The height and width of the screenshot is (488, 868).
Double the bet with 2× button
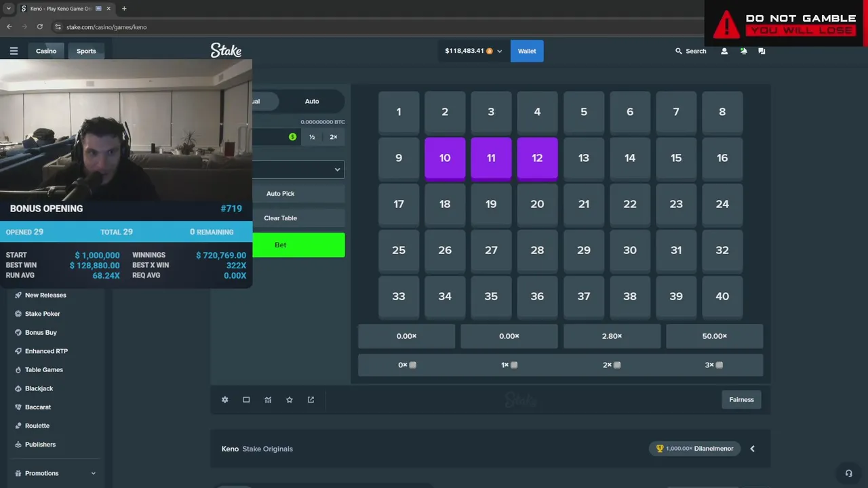tap(334, 137)
